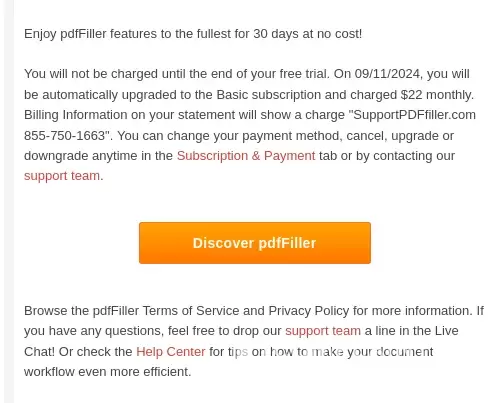Click the 09/11/2024 charge date
This screenshot has height=403, width=494.
tap(387, 74)
